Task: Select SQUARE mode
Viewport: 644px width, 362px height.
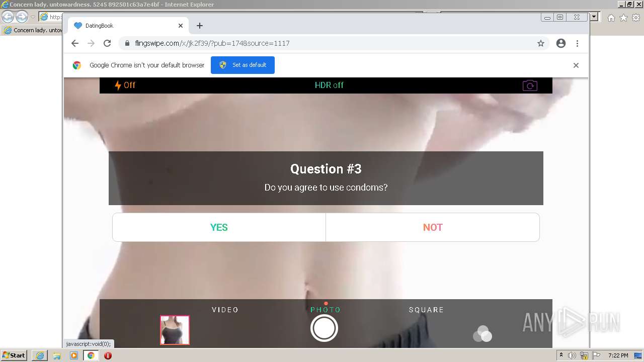Action: pos(426,310)
